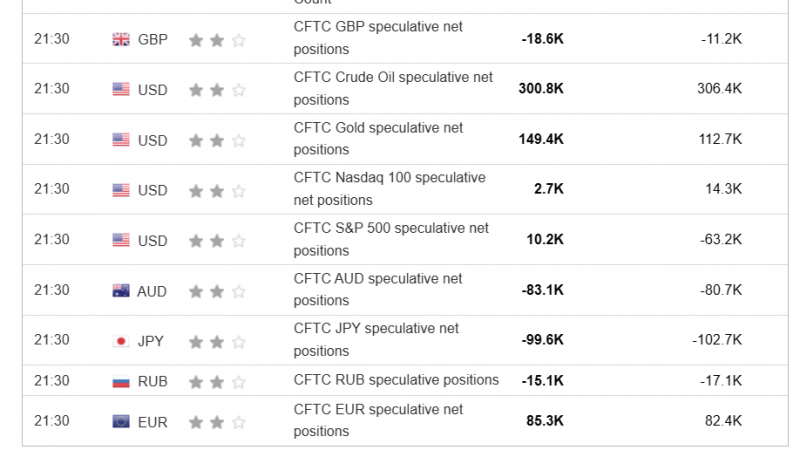
Task: Click the US flag in the Crude Oil row
Action: pyautogui.click(x=121, y=90)
